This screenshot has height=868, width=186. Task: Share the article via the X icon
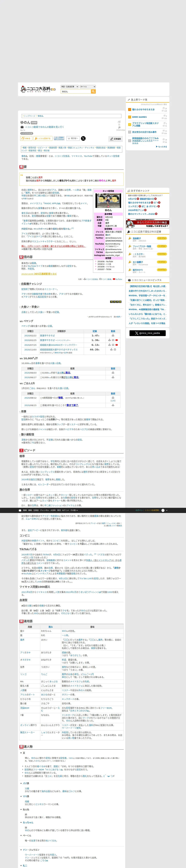83,138
